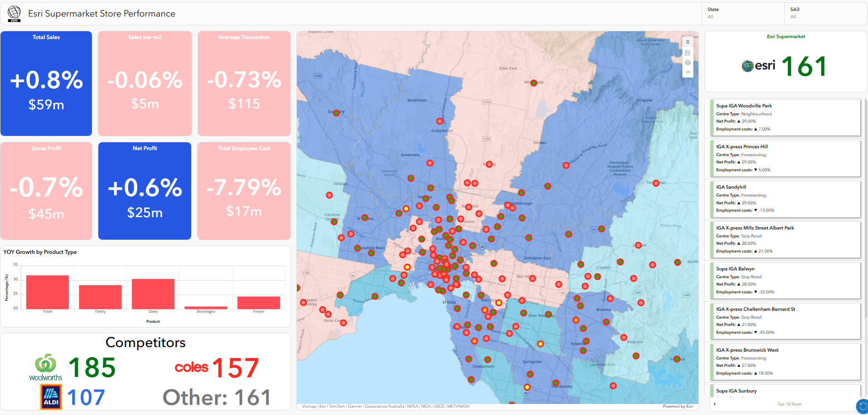
Task: Select the store marker at Emerald
Action: tap(677, 359)
